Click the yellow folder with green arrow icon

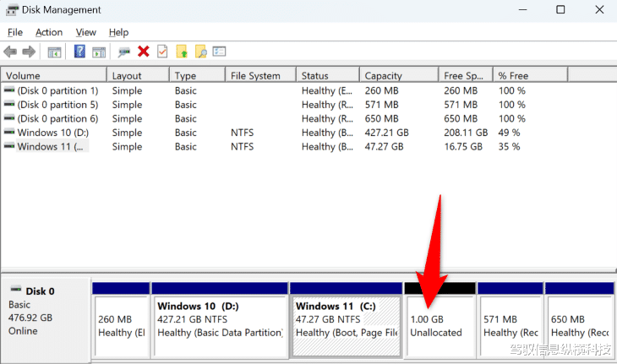[x=182, y=52]
